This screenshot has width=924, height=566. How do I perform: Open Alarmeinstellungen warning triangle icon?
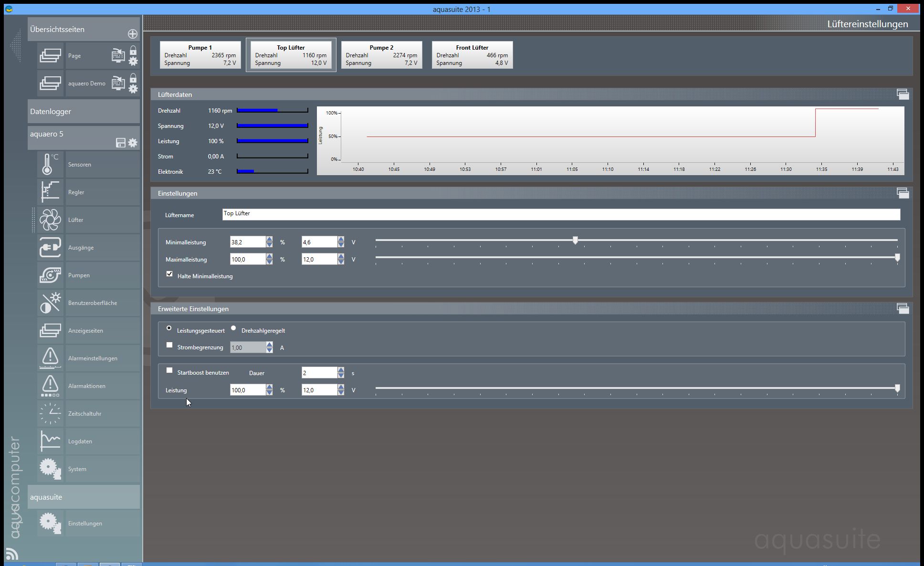50,358
